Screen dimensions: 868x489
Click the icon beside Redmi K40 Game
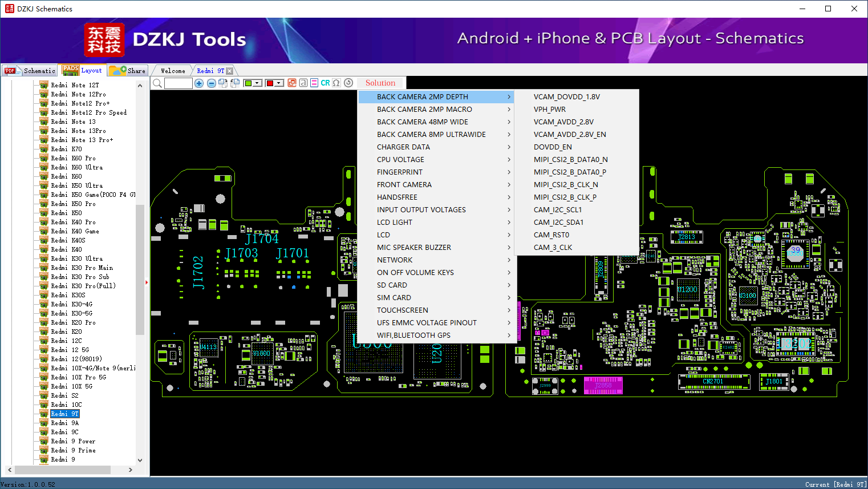pyautogui.click(x=44, y=231)
